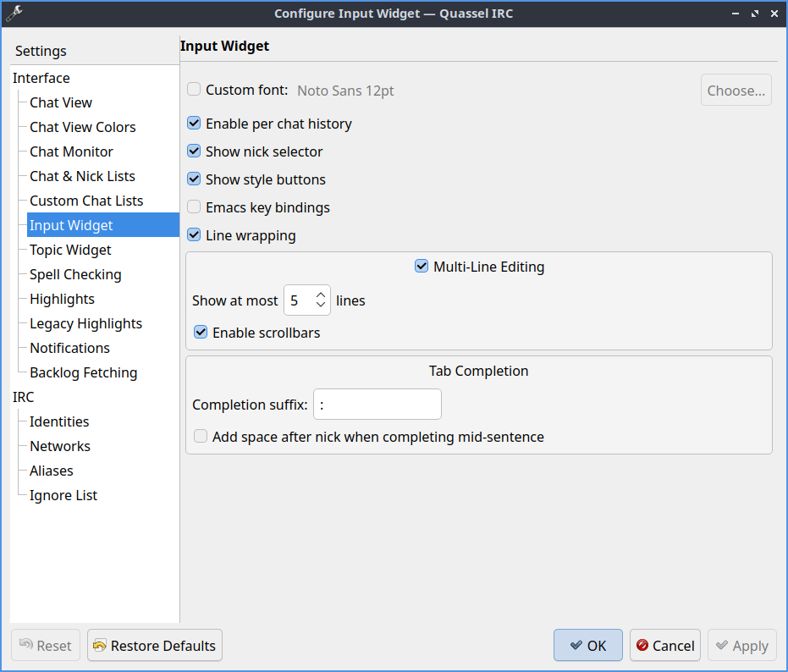Disable Show style buttons option
The height and width of the screenshot is (672, 788).
point(194,179)
